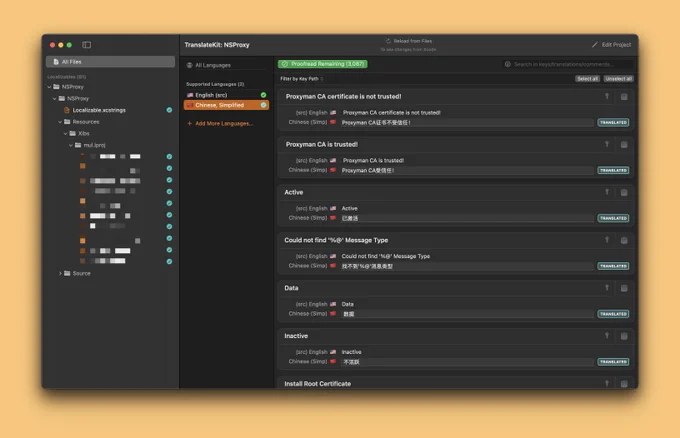Viewport: 680px width, 438px height.
Task: Click the pin icon on the Active entry
Action: pyautogui.click(x=607, y=192)
